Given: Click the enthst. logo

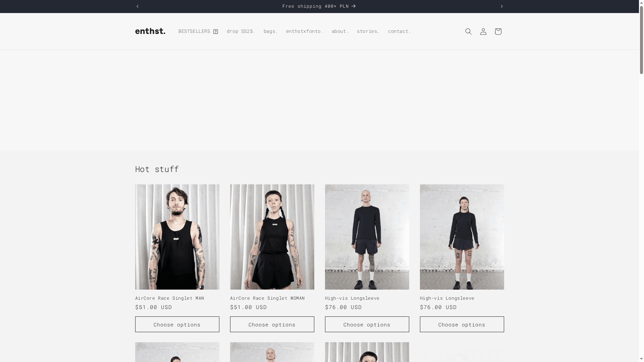Looking at the screenshot, I should click(150, 31).
